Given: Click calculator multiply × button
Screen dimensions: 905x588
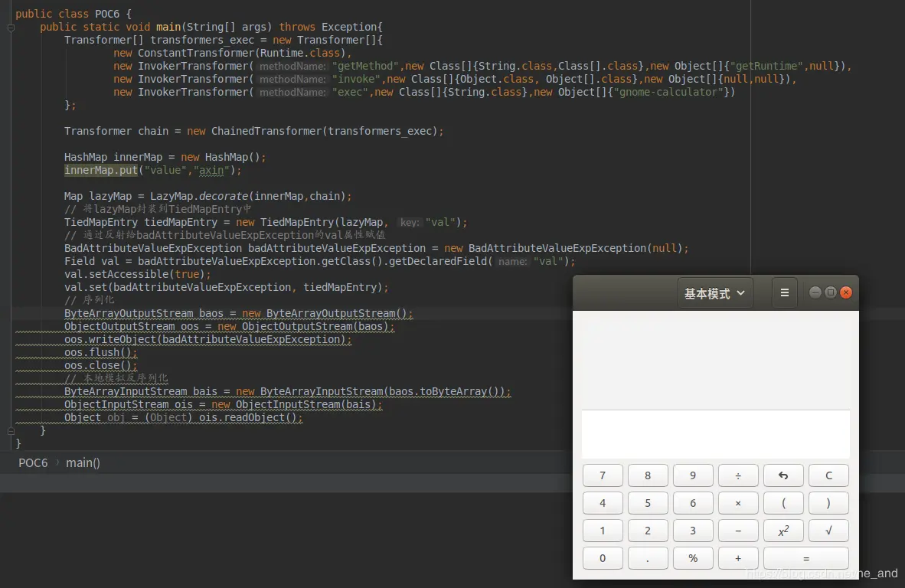Looking at the screenshot, I should pyautogui.click(x=738, y=503).
